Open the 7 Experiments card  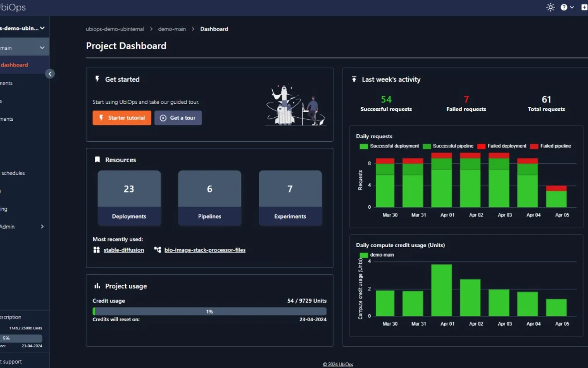coord(290,198)
